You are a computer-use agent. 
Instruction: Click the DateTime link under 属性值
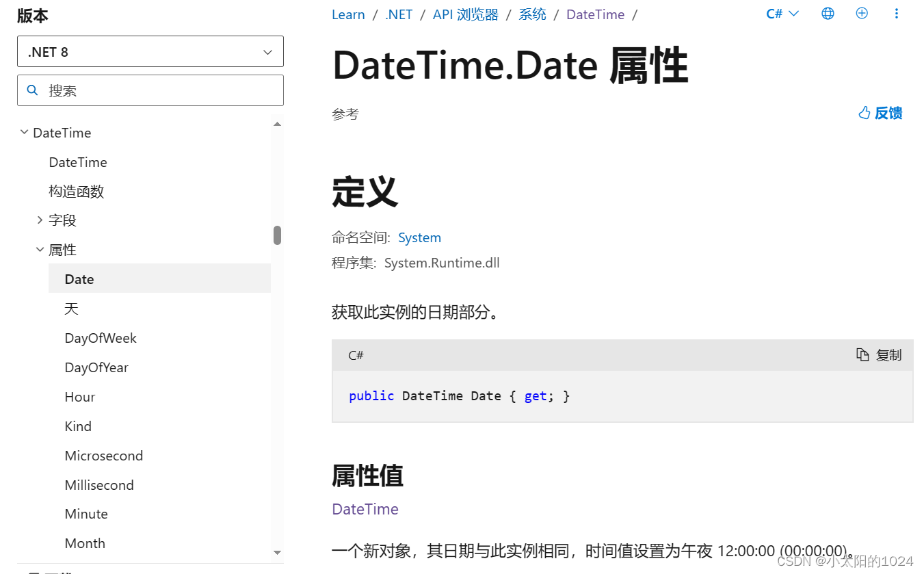365,509
